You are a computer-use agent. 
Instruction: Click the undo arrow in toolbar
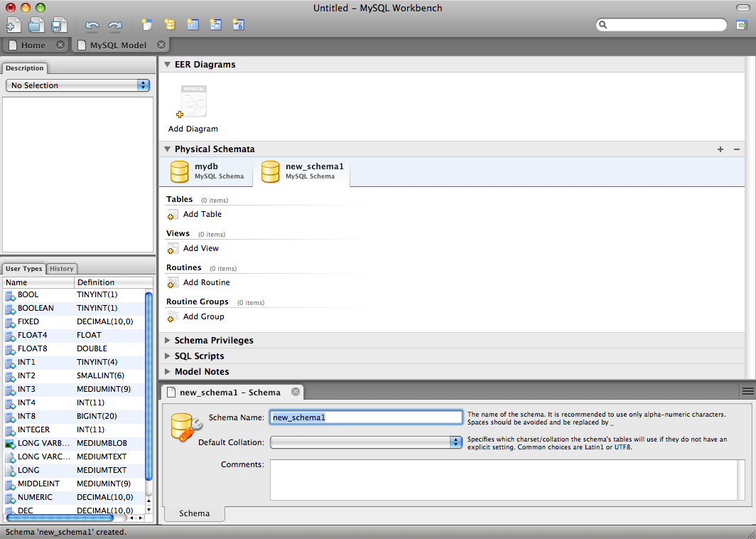[x=92, y=26]
